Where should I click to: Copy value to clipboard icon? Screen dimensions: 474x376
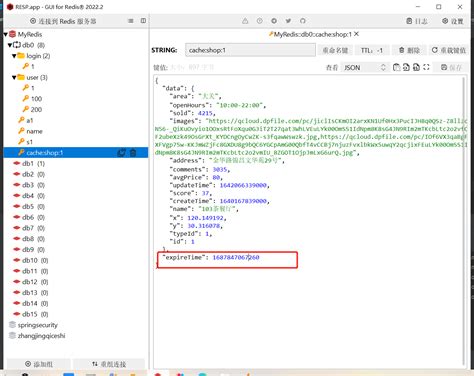coord(396,67)
